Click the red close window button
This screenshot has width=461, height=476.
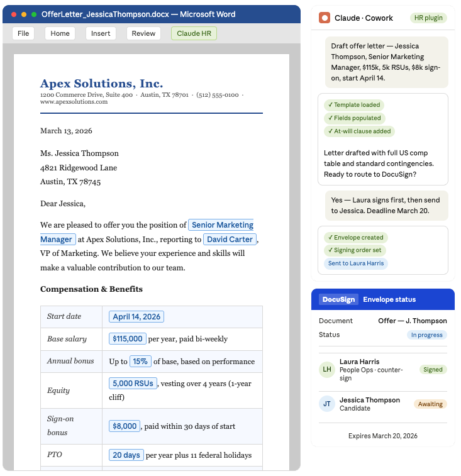click(14, 14)
